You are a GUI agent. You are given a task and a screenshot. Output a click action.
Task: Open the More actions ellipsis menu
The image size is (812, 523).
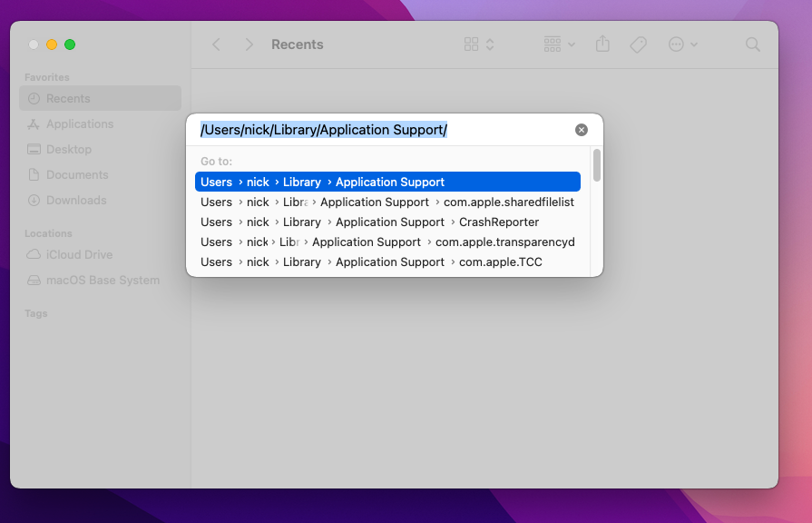[676, 44]
